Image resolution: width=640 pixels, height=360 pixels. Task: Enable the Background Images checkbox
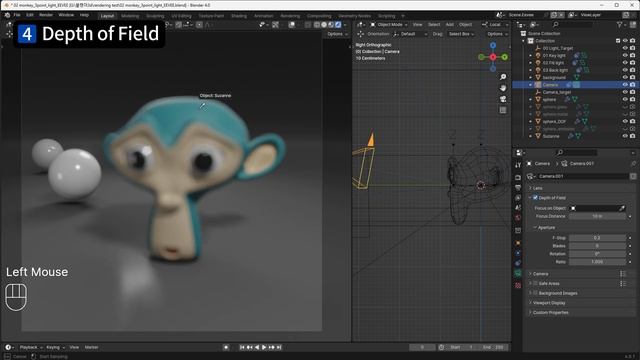[535, 293]
